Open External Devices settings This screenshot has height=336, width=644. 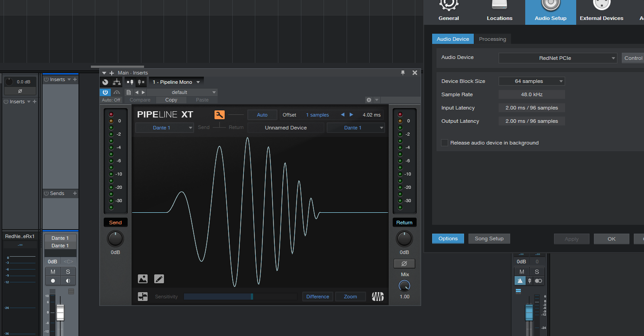click(x=601, y=12)
